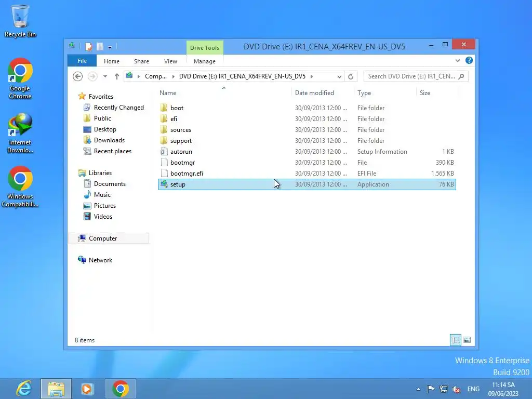Open the Windows Compatibility desktop shortcut

point(20,187)
